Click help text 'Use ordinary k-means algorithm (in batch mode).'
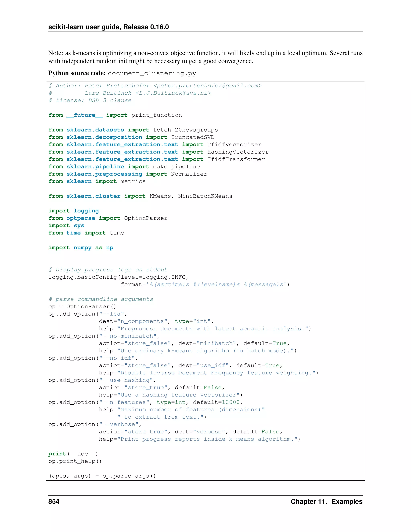The height and width of the screenshot is (532, 411). click(205, 351)
